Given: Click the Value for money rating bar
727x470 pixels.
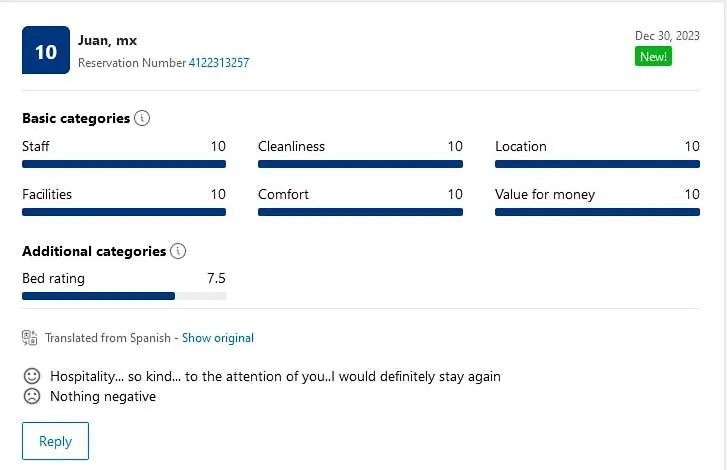Looking at the screenshot, I should tap(597, 212).
